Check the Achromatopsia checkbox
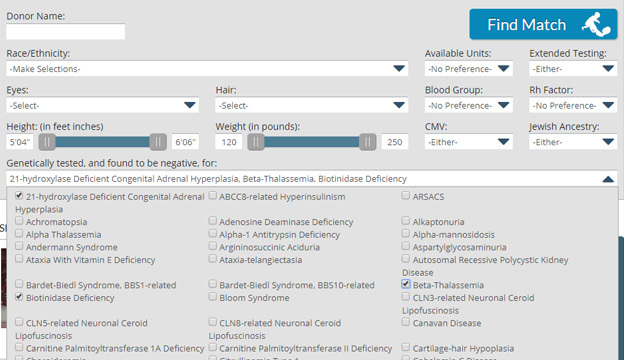The width and height of the screenshot is (624, 360). pos(19,220)
